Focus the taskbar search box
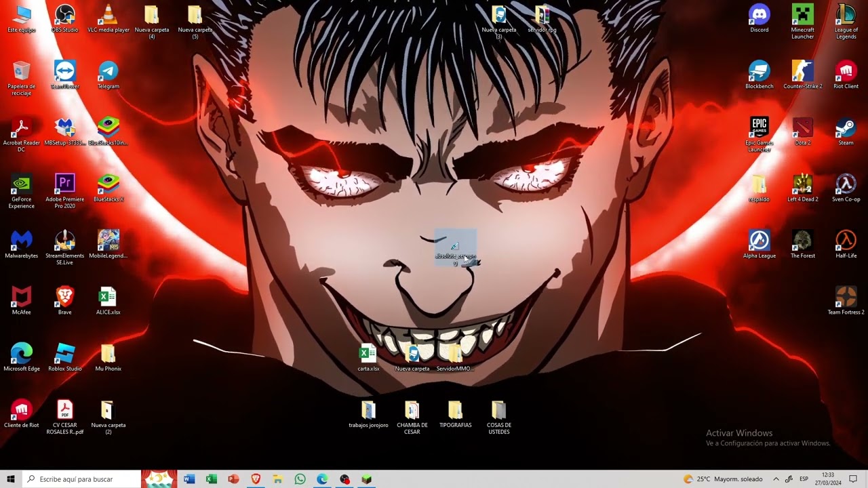Image resolution: width=868 pixels, height=488 pixels. click(81, 479)
